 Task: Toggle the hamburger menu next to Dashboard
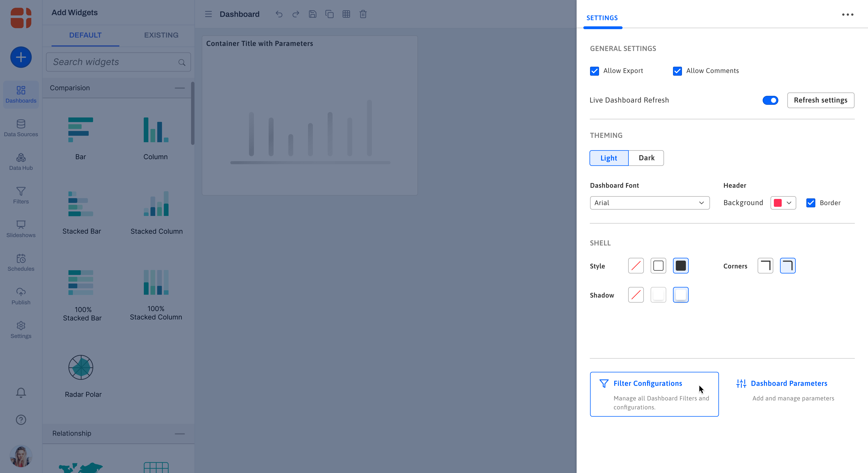pyautogui.click(x=209, y=14)
